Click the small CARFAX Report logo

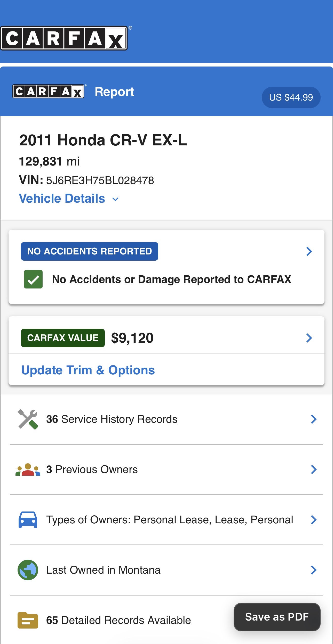click(x=48, y=92)
